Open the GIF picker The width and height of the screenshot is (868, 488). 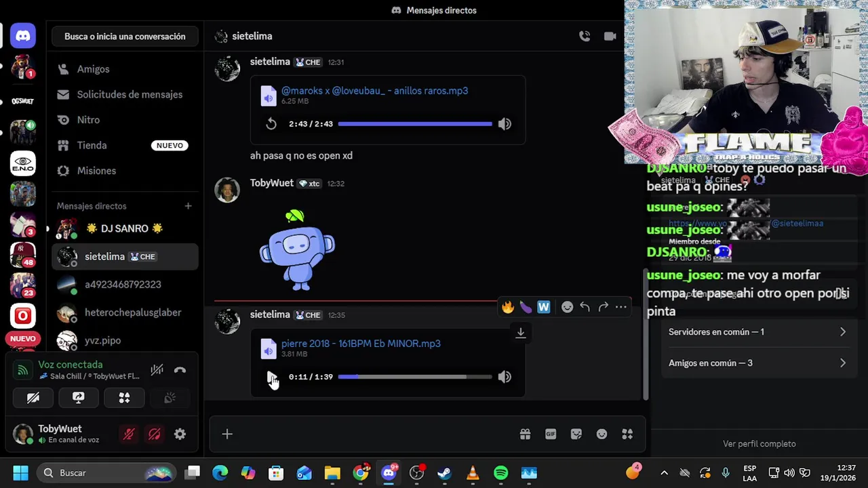point(551,434)
